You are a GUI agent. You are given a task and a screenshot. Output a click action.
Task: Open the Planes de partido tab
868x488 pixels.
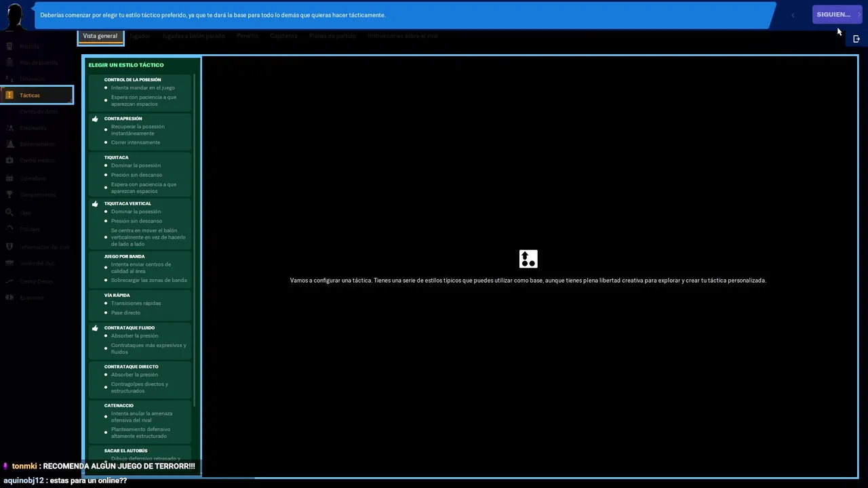(332, 36)
